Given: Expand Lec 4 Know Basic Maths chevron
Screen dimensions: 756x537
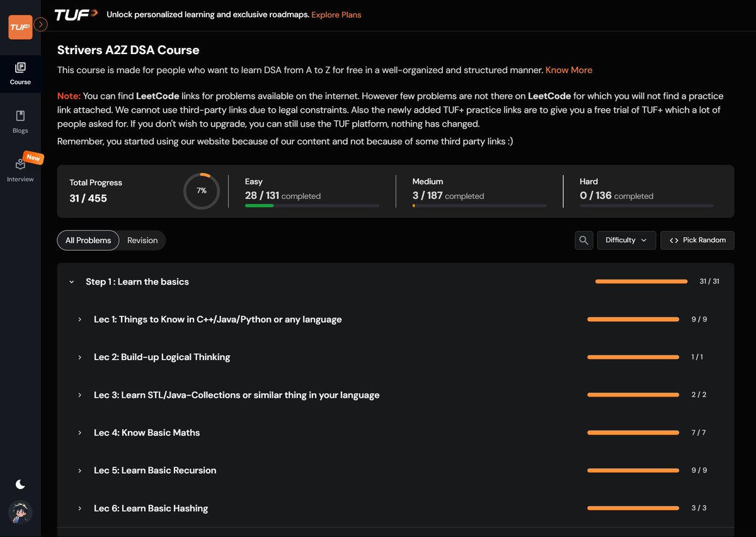Looking at the screenshot, I should click(x=80, y=433).
